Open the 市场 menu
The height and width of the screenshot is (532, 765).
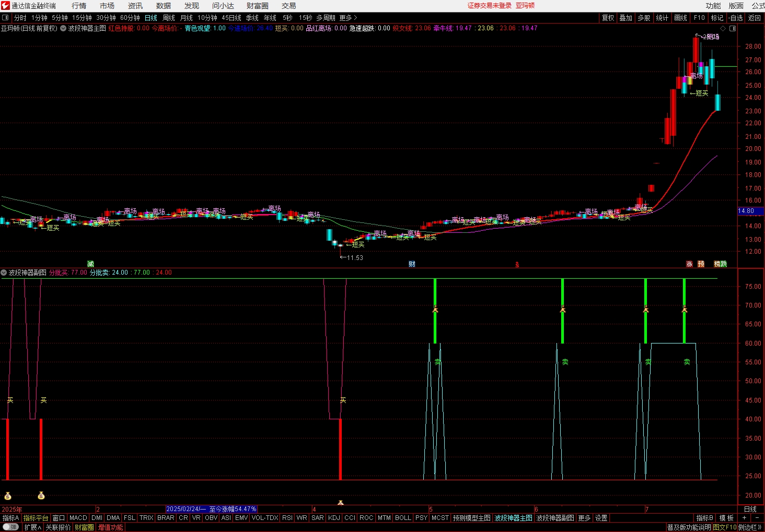click(107, 6)
